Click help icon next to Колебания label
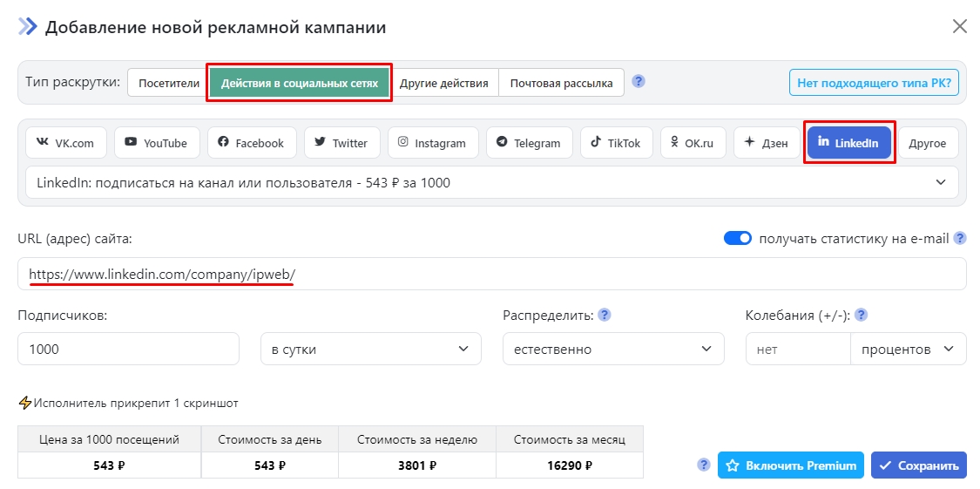980x489 pixels. (861, 315)
